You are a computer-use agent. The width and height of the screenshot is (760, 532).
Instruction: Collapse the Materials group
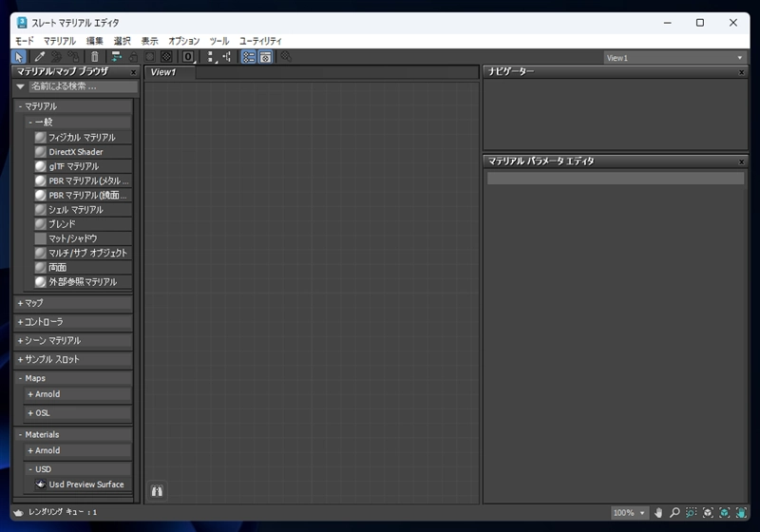[x=73, y=434]
